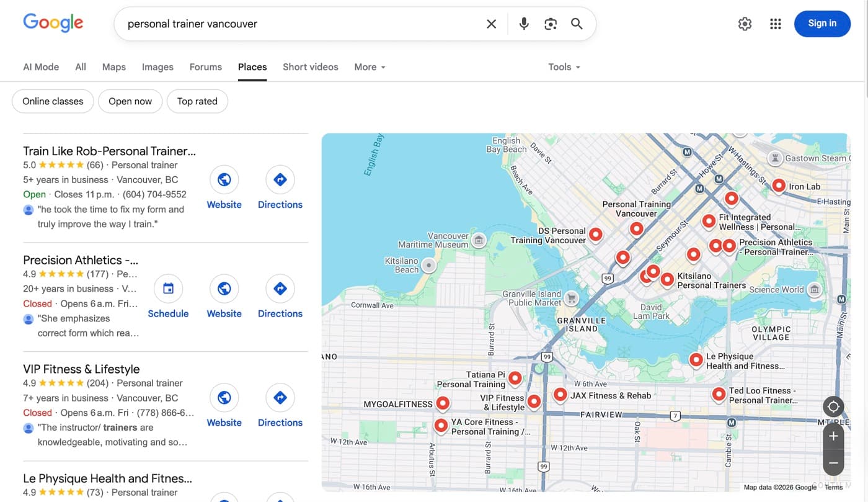Open the Website icon for Train Like Rob

224,180
